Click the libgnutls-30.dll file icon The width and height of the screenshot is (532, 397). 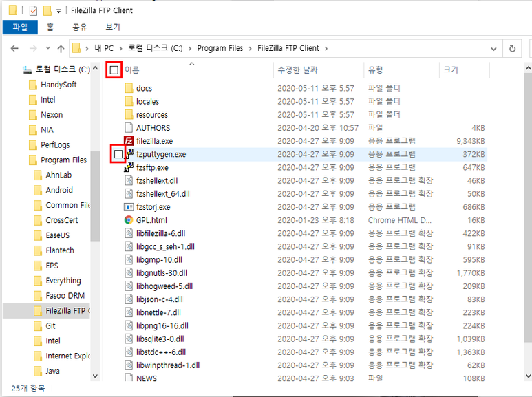(x=129, y=273)
